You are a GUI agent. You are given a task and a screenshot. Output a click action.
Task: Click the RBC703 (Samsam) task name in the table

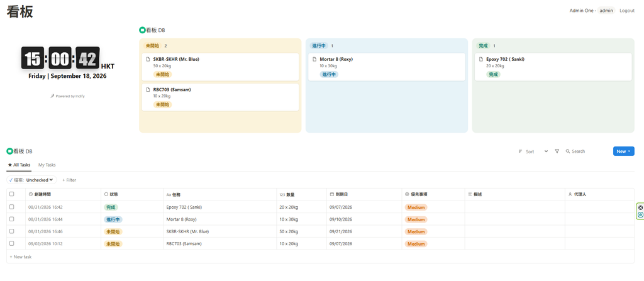[184, 244]
